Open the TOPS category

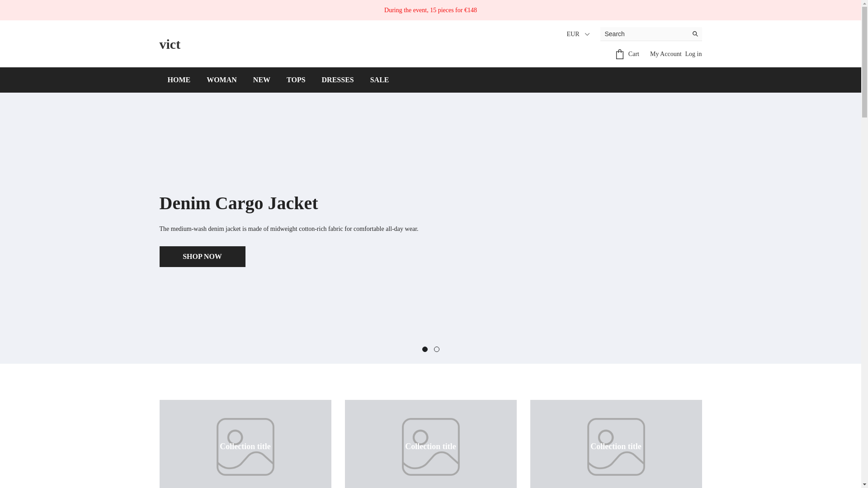coord(296,80)
